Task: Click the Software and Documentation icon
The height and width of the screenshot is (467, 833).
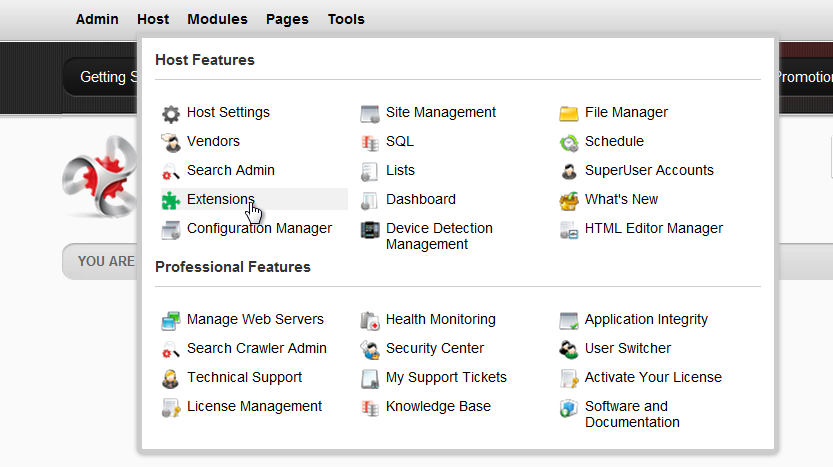Action: [568, 407]
